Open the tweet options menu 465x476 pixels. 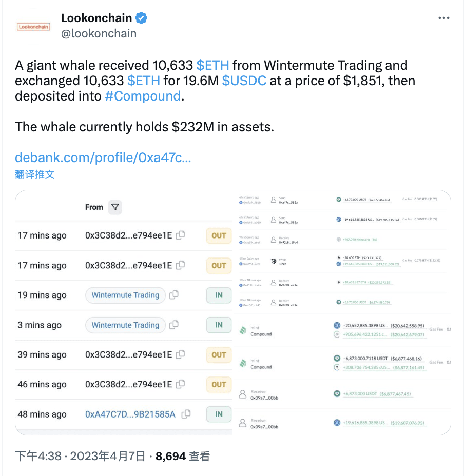point(444,18)
